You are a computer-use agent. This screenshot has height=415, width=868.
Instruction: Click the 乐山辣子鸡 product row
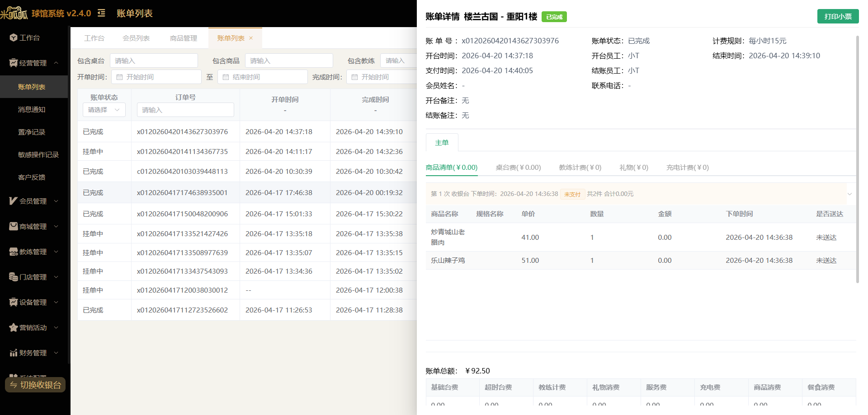(x=641, y=260)
